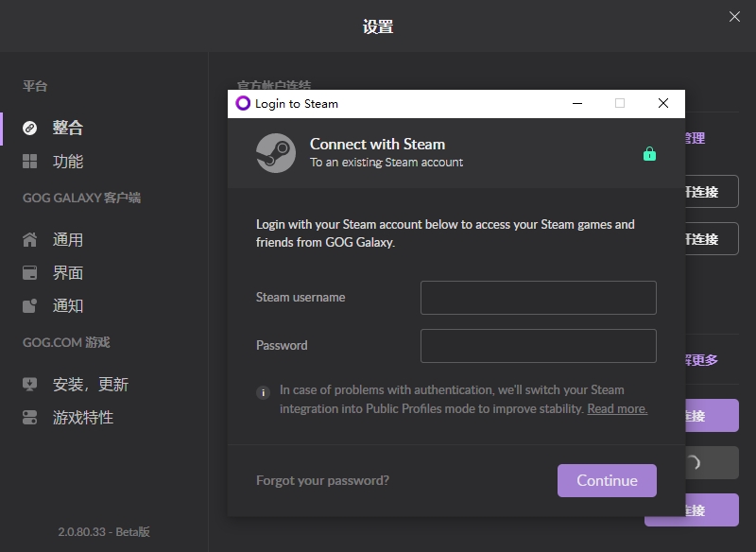Open the 整合 settings section
This screenshot has width=756, height=552.
[67, 128]
